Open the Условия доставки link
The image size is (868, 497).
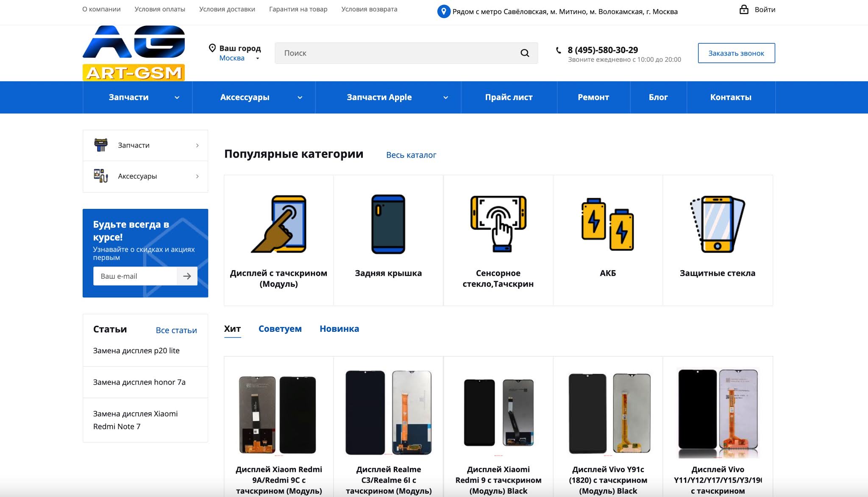pyautogui.click(x=227, y=9)
